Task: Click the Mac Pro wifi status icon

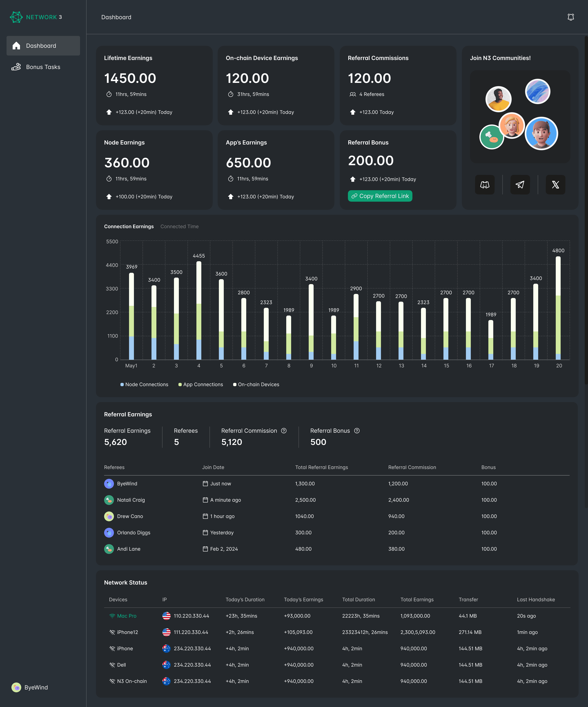Action: [112, 616]
